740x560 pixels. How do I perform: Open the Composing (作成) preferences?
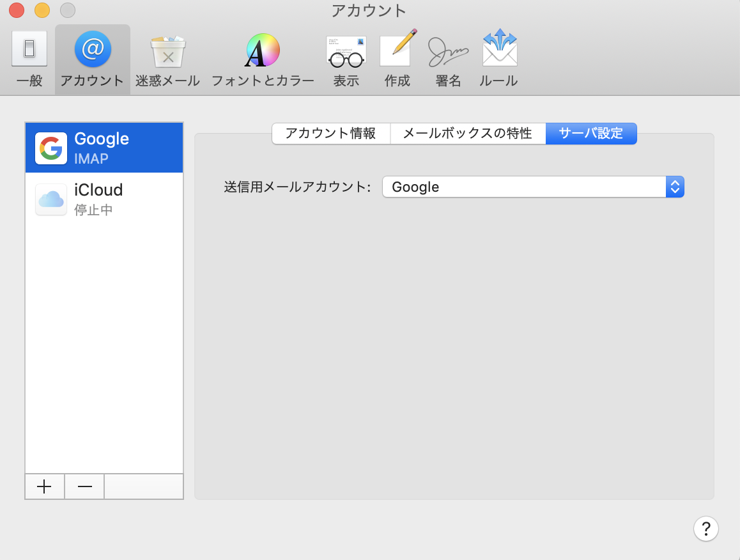click(x=397, y=59)
